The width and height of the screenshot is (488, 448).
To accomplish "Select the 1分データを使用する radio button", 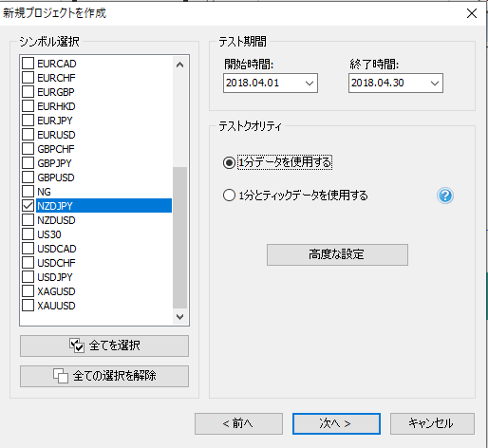I will tap(229, 163).
